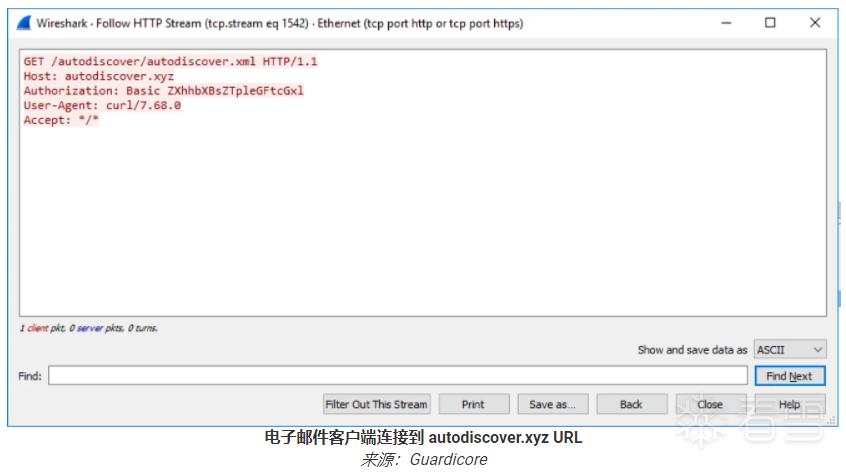Click the Guardicore source caption
Viewport: 846px width, 472px height.
424,460
